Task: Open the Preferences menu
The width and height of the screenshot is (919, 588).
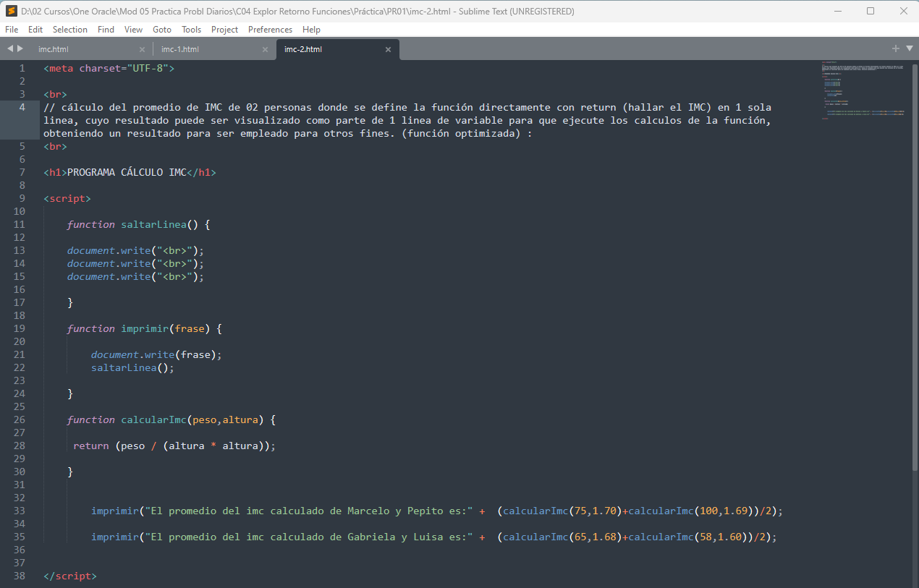Action: pos(270,30)
